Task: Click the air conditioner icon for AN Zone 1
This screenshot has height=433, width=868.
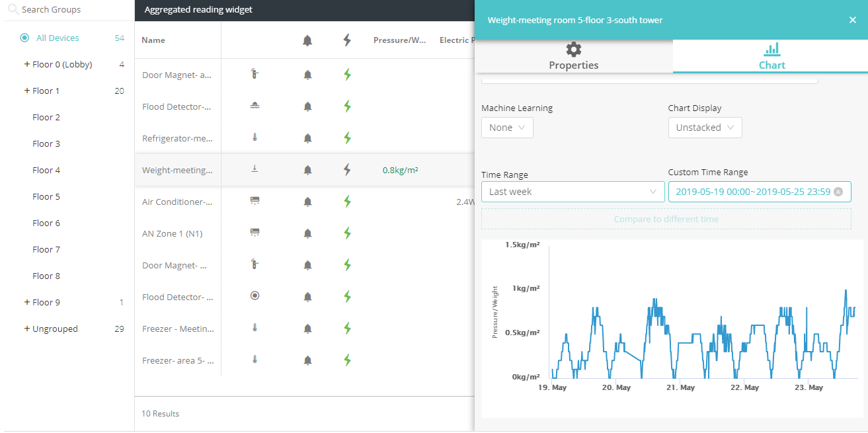Action: pos(255,233)
